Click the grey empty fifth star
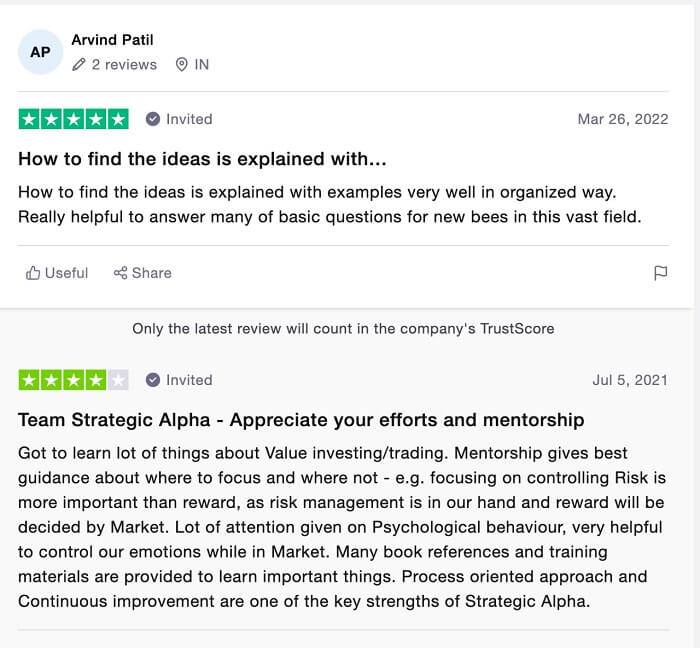700x648 pixels. tap(118, 380)
